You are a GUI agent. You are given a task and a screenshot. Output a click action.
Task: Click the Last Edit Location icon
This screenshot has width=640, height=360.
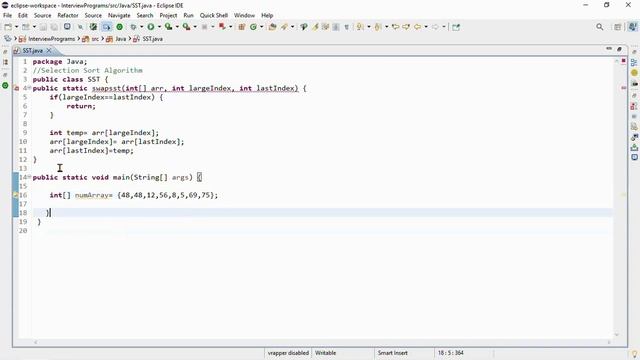[x=395, y=27]
